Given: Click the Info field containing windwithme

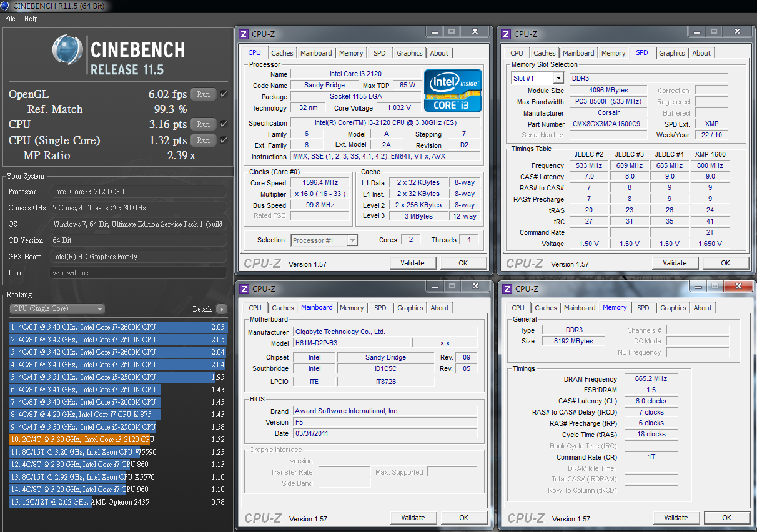Looking at the screenshot, I should (x=138, y=273).
